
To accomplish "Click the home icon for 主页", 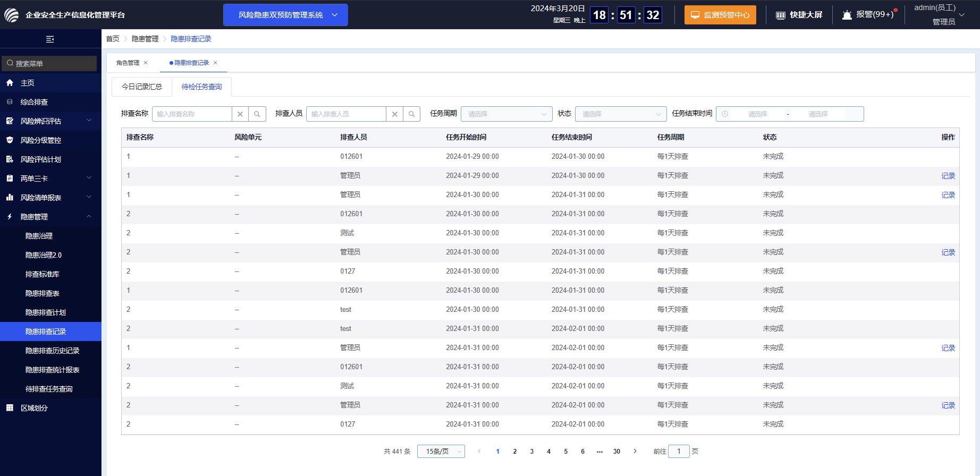I will pos(10,83).
